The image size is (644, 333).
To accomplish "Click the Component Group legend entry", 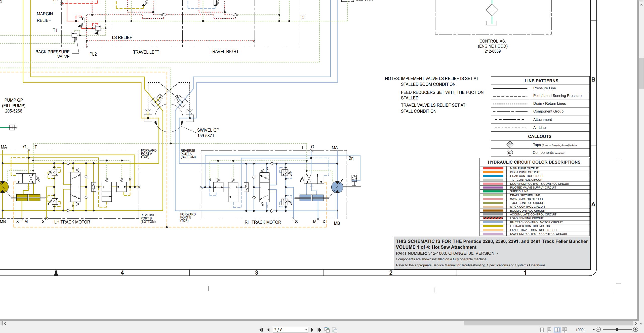I will click(x=548, y=111).
